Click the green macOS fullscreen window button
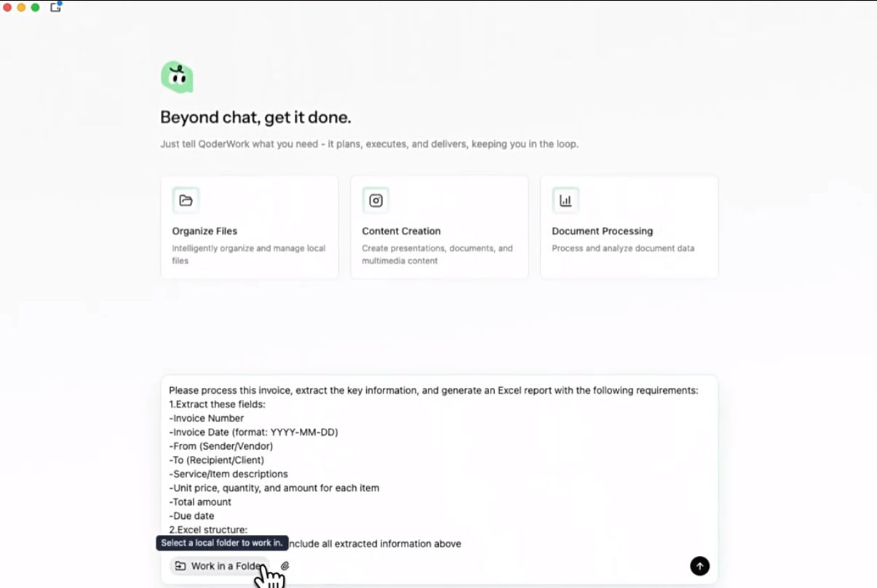 [35, 7]
